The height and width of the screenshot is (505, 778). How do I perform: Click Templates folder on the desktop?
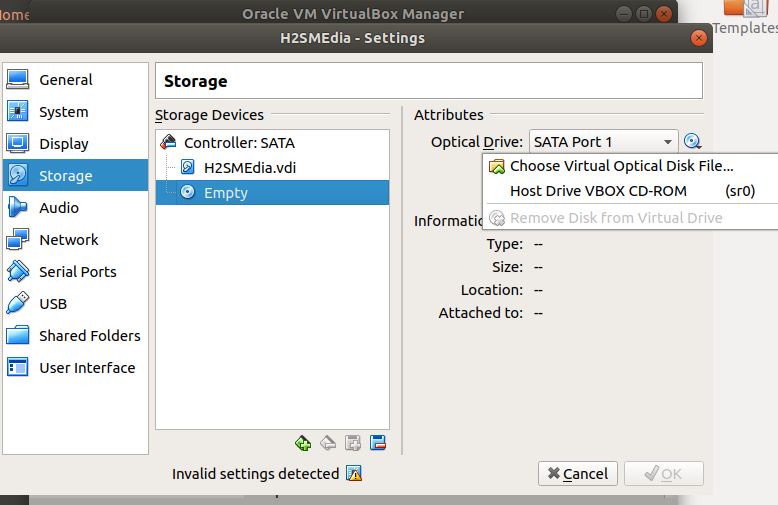746,18
